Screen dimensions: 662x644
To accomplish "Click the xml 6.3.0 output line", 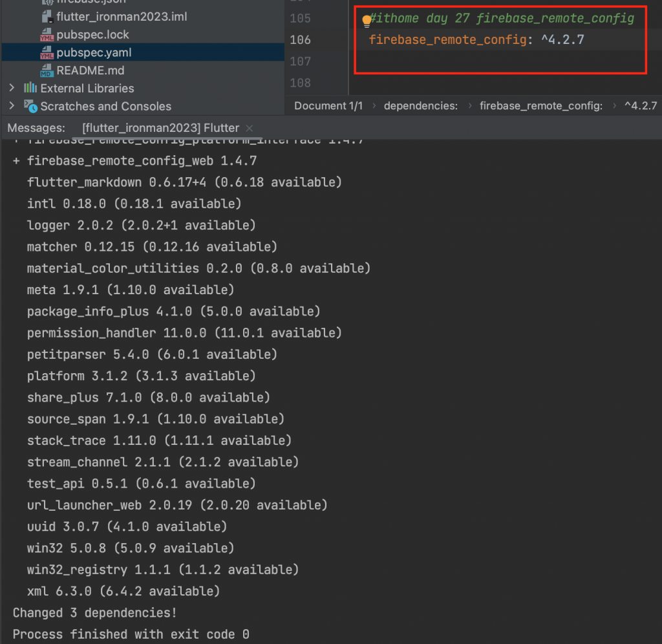I will [x=123, y=591].
